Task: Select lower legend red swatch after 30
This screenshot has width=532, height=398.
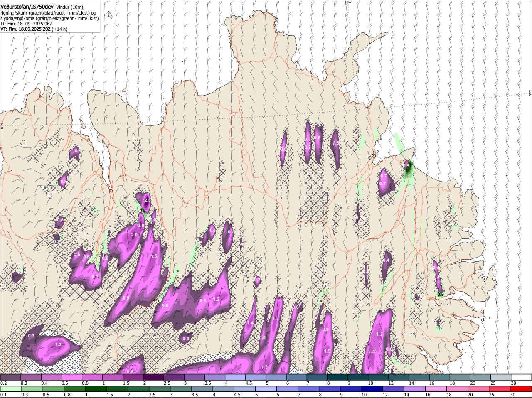Action: tap(521, 389)
